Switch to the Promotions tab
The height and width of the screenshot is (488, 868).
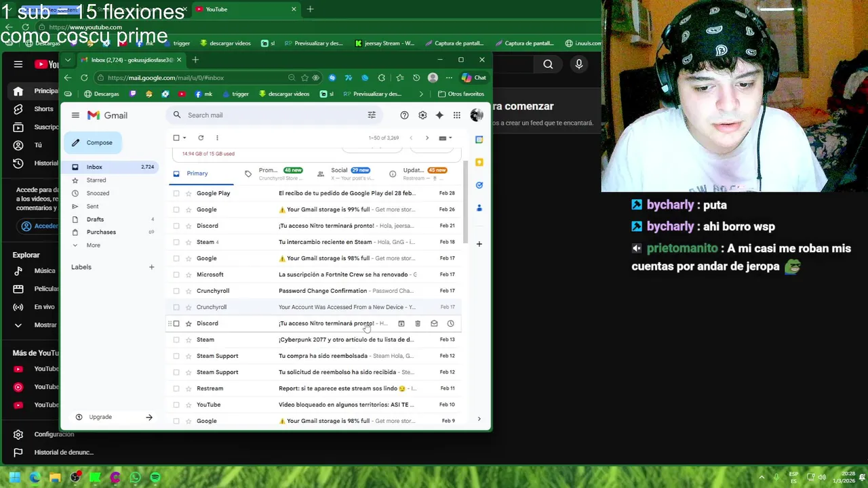[273, 174]
